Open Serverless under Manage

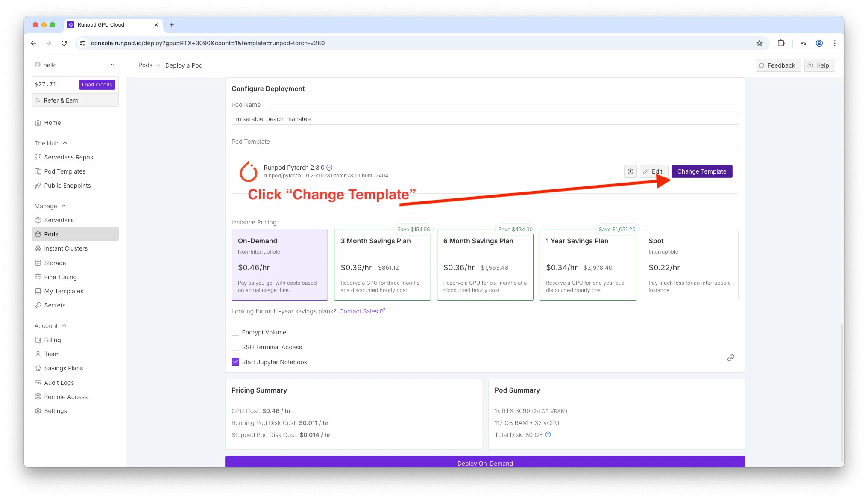pyautogui.click(x=75, y=220)
